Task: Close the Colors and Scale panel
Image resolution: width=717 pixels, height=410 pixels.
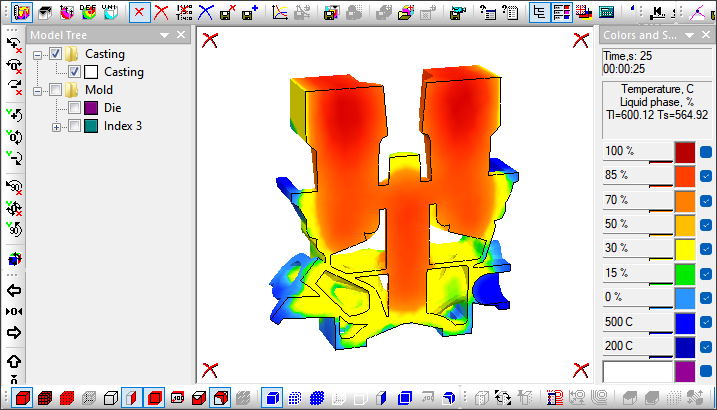Action: click(706, 35)
